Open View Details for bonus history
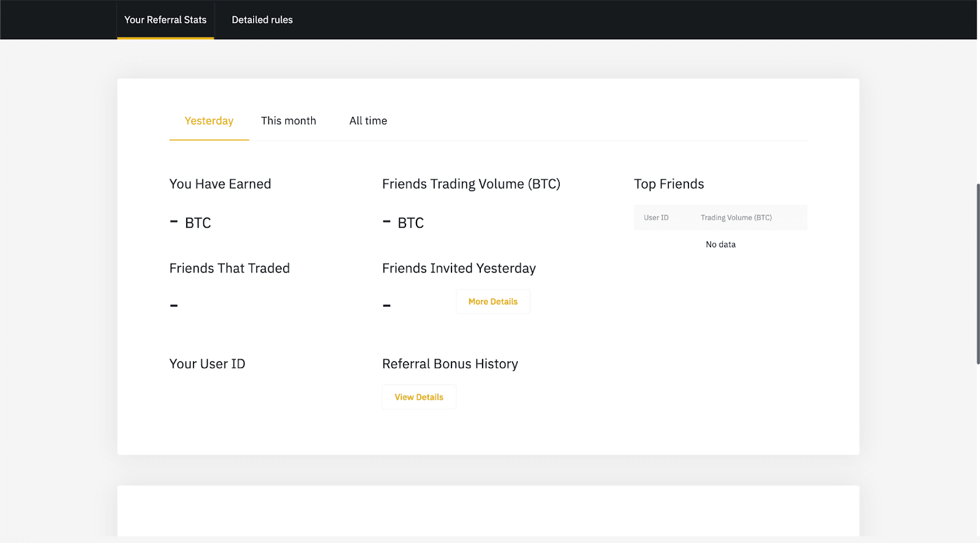This screenshot has height=543, width=980. (419, 397)
